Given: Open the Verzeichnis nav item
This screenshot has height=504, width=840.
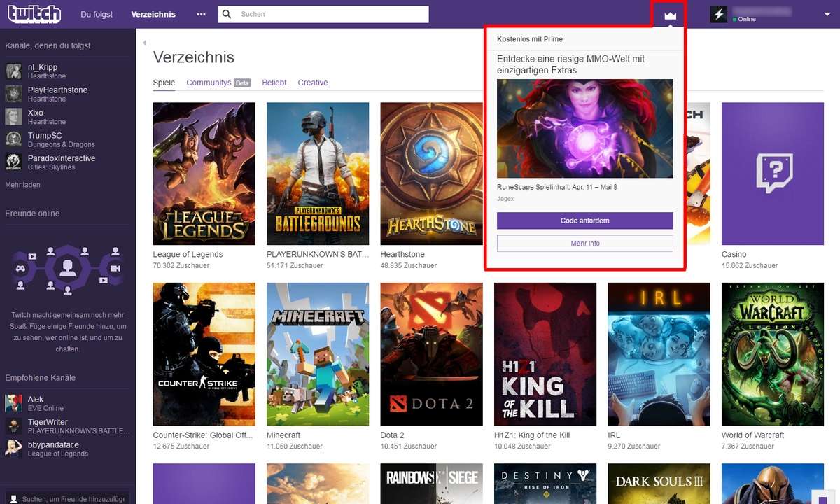Looking at the screenshot, I should [x=153, y=14].
